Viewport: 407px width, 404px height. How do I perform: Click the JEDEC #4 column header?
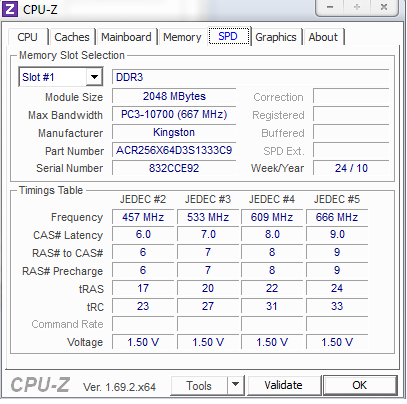272,199
